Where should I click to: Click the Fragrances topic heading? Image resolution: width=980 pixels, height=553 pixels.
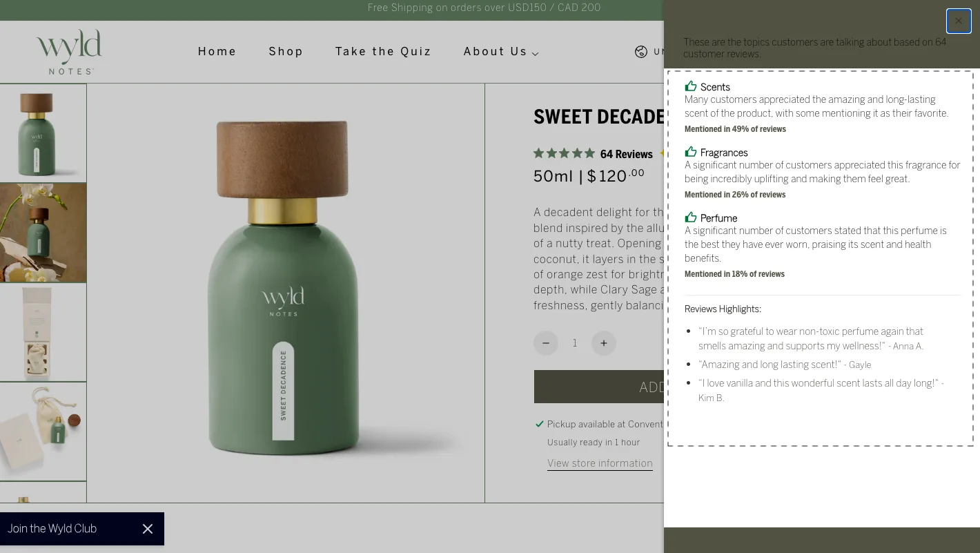[724, 153]
